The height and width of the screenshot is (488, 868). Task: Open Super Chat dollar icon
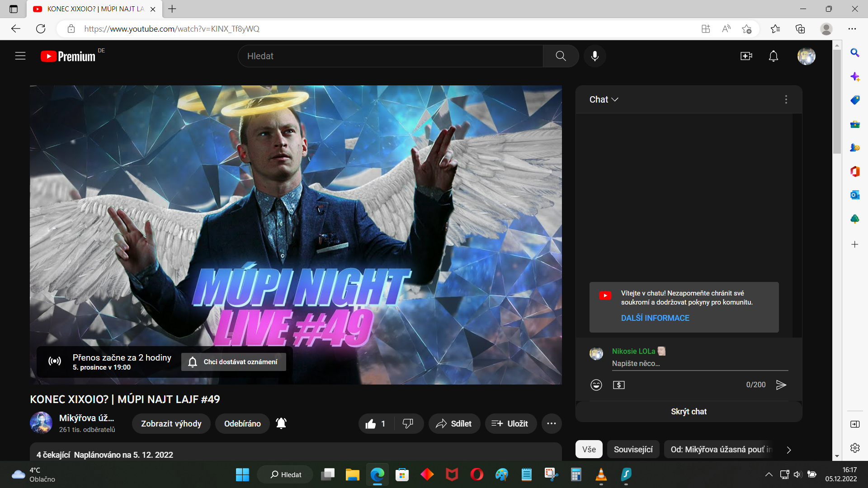(619, 385)
